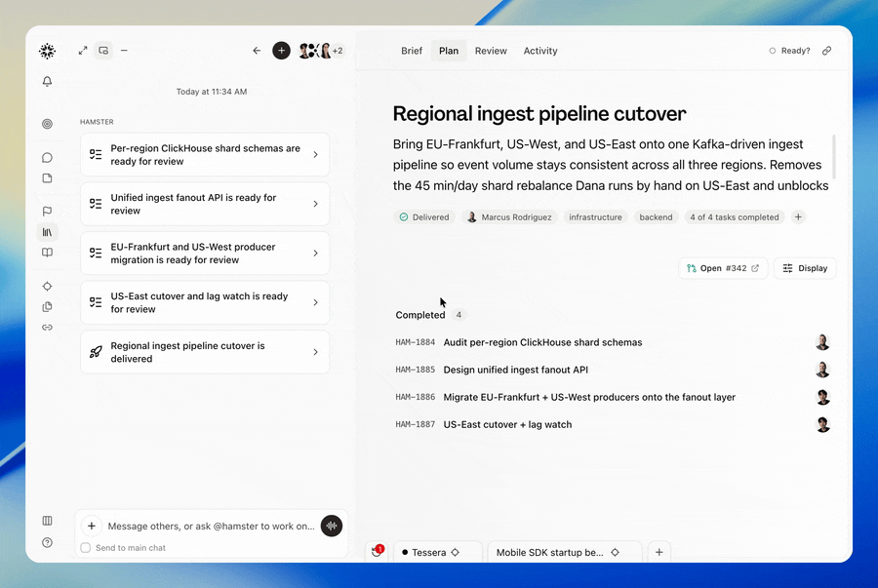The width and height of the screenshot is (878, 588).
Task: Open the notifications bell
Action: 47,82
